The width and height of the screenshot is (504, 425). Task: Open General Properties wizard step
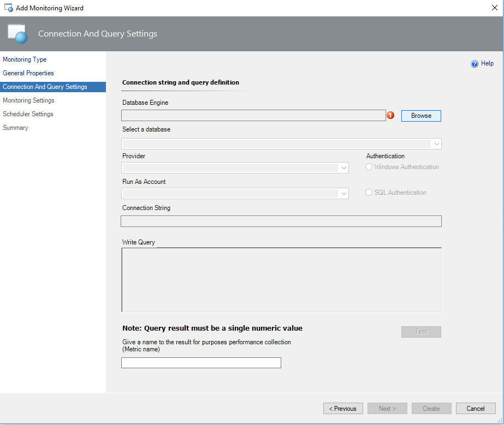click(x=28, y=73)
